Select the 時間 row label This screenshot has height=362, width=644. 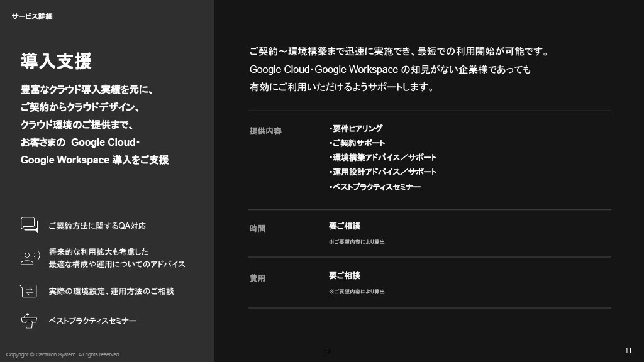point(257,229)
